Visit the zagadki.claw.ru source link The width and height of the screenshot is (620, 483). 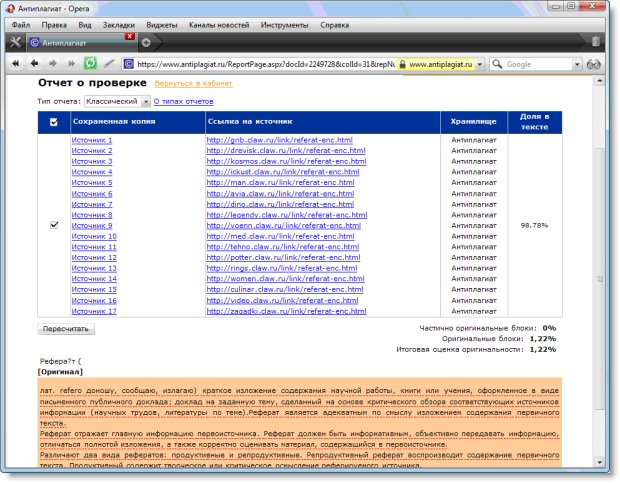[x=286, y=311]
